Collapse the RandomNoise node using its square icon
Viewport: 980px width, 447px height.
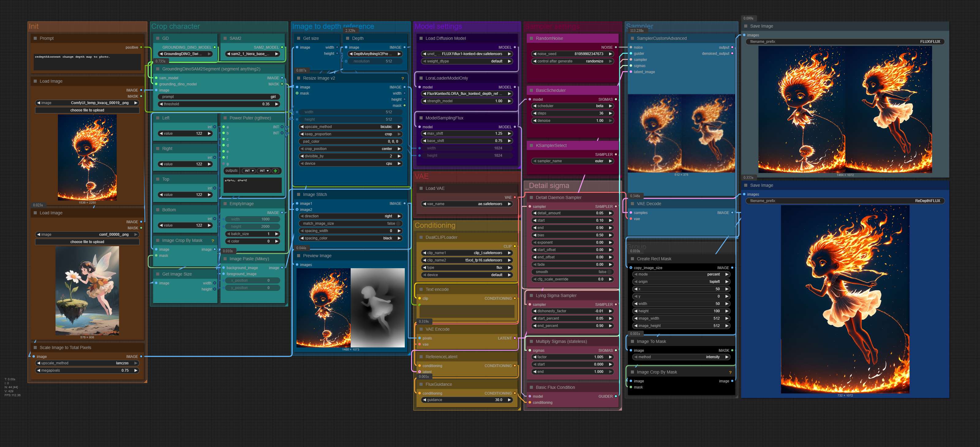(531, 38)
